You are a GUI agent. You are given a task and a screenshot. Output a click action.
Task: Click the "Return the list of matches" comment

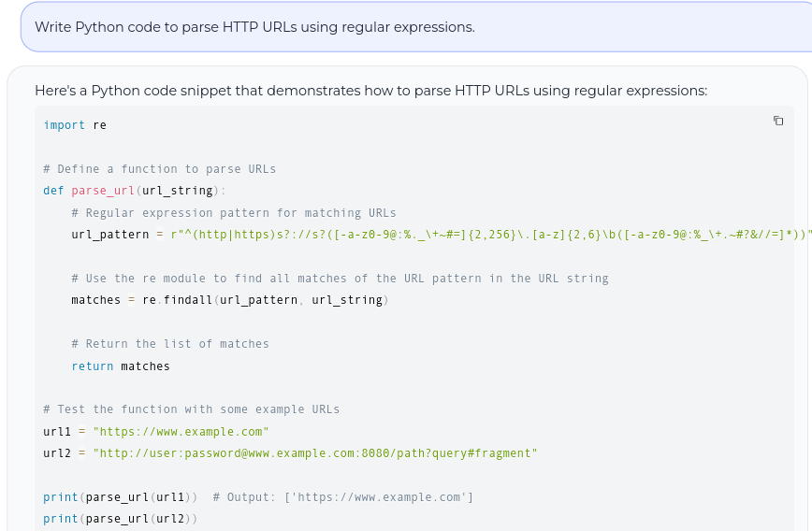[170, 344]
